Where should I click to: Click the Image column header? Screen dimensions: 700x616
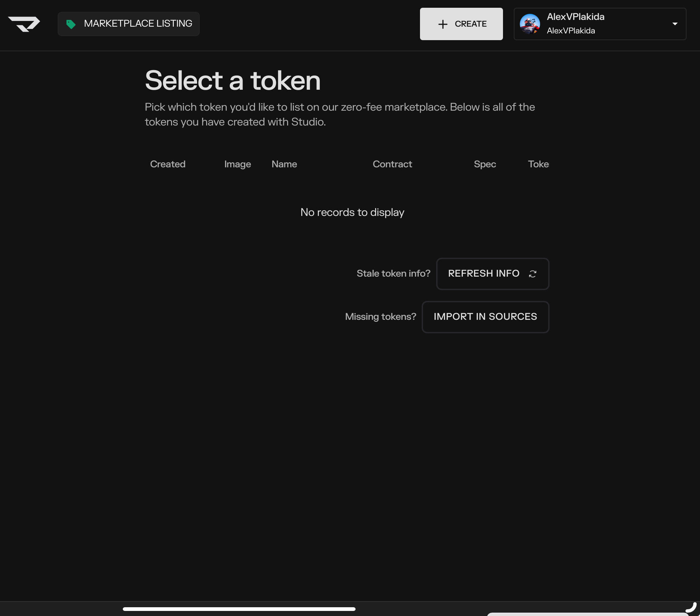pyautogui.click(x=237, y=164)
